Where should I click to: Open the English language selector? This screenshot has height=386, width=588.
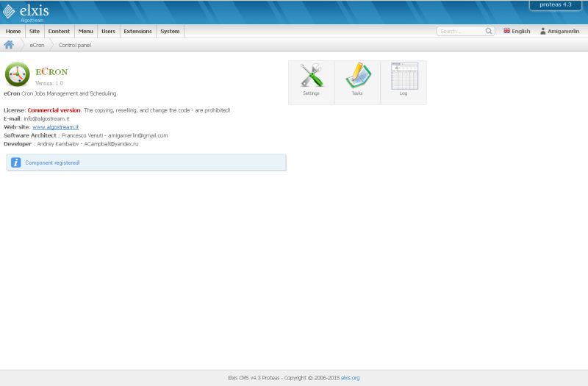coord(517,31)
